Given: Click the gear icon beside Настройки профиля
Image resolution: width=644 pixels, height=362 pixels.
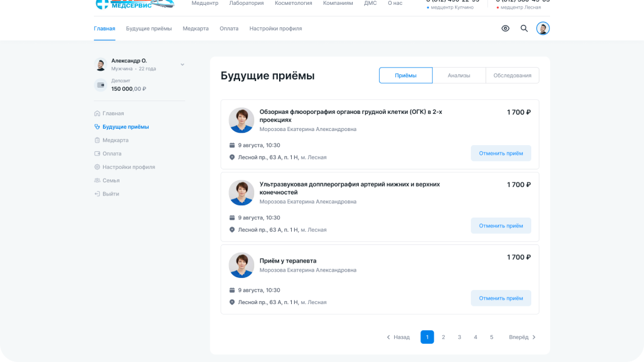Looking at the screenshot, I should coord(97,167).
